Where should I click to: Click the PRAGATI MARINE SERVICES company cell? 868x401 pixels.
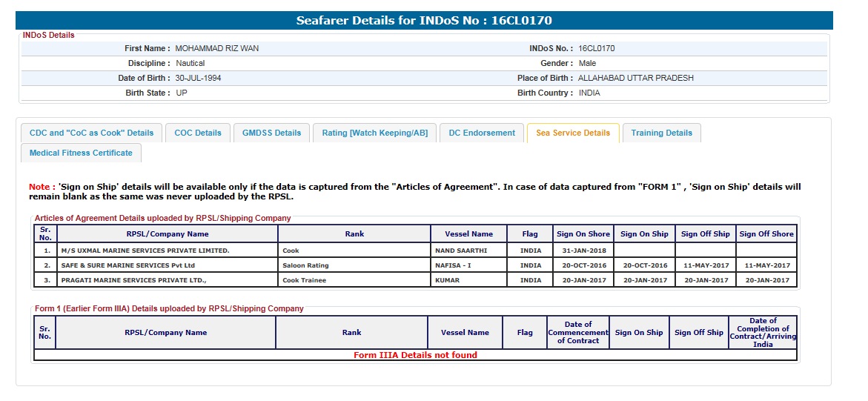(x=133, y=280)
